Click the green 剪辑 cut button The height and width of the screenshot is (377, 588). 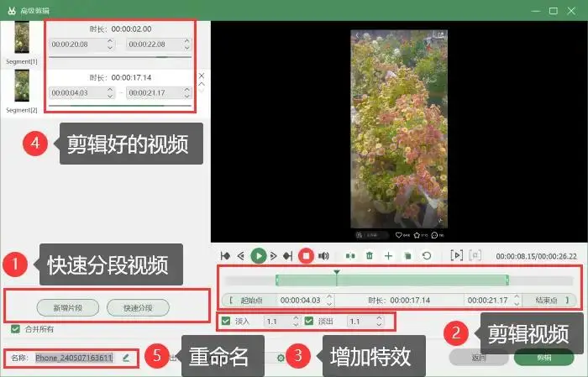543,358
